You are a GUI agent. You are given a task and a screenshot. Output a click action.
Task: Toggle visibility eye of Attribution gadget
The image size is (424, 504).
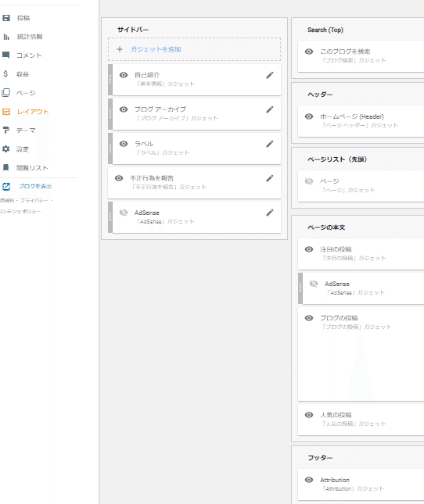click(x=309, y=480)
